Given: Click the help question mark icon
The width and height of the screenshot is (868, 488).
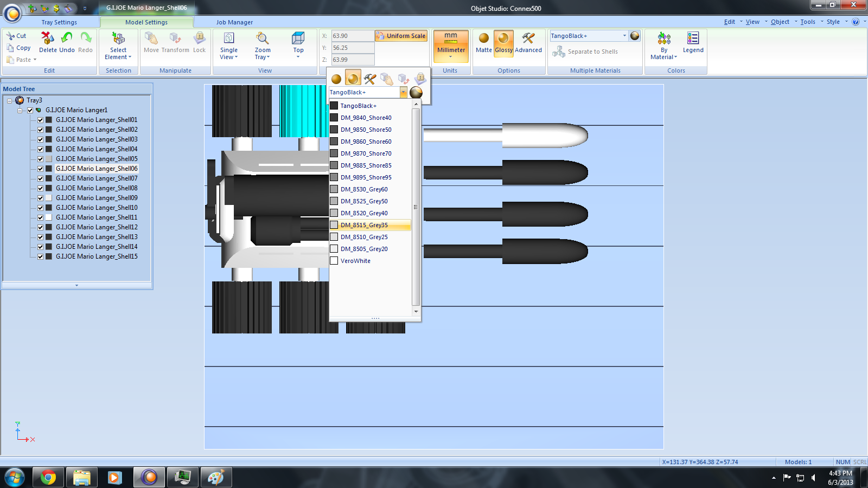Looking at the screenshot, I should point(856,22).
